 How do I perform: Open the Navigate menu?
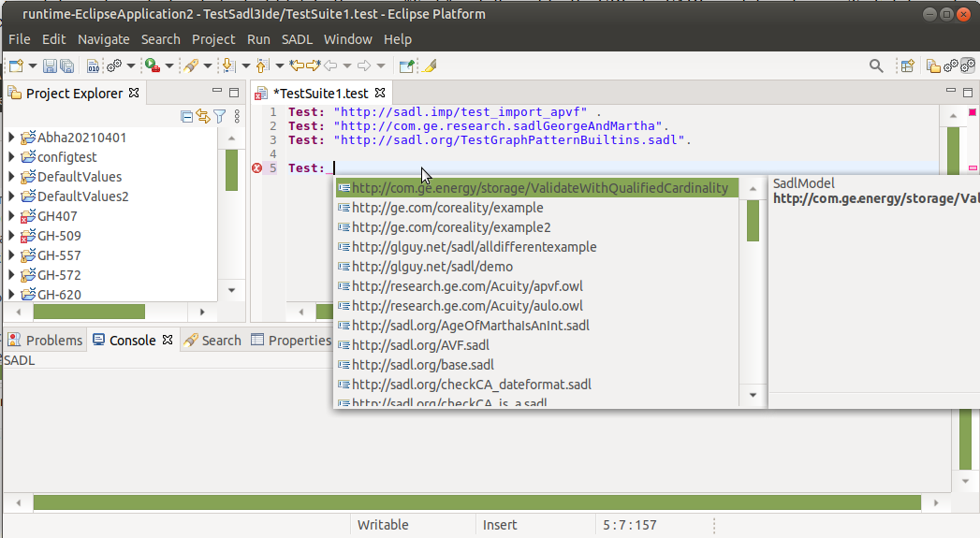pos(104,39)
